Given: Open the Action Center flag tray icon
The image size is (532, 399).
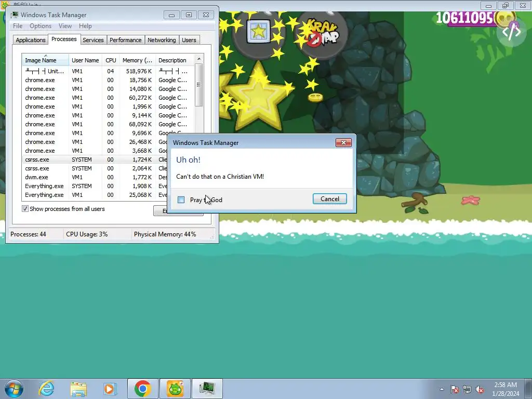Looking at the screenshot, I should point(455,390).
